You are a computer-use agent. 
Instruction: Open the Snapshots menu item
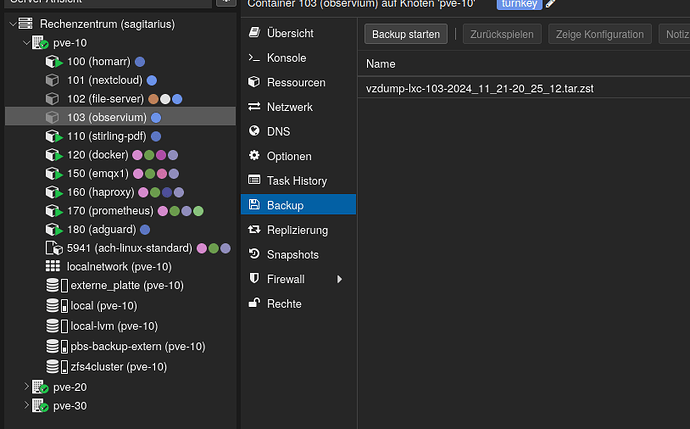pos(298,255)
